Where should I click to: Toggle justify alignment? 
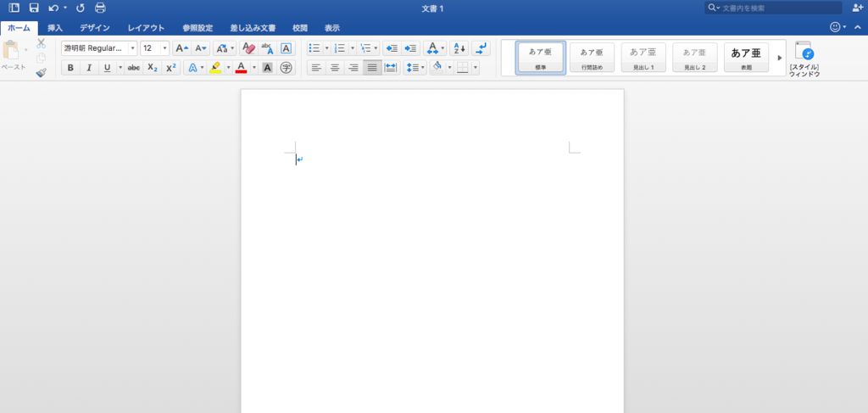(x=373, y=68)
